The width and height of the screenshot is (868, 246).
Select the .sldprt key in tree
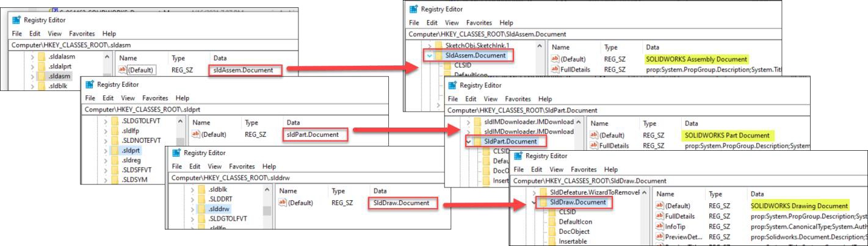click(131, 148)
